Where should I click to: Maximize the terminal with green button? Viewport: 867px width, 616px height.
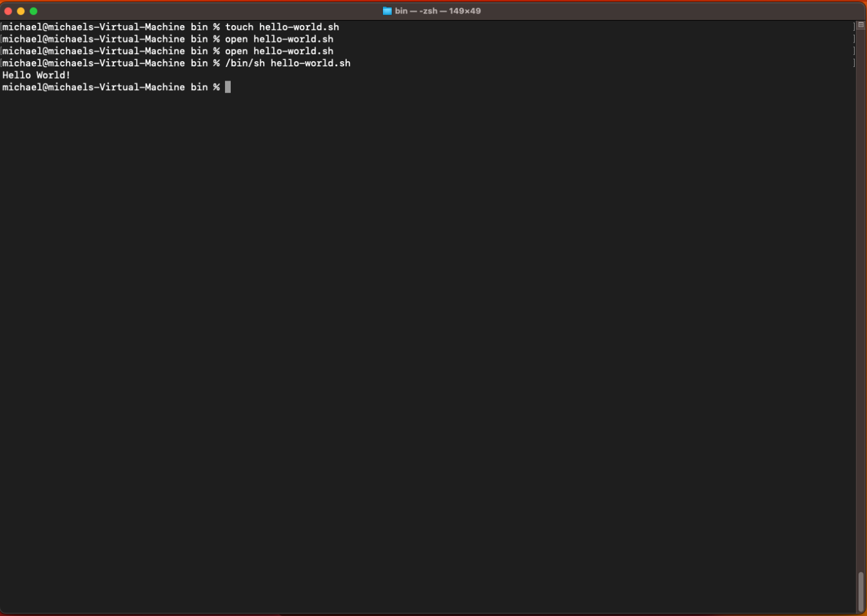tap(34, 11)
